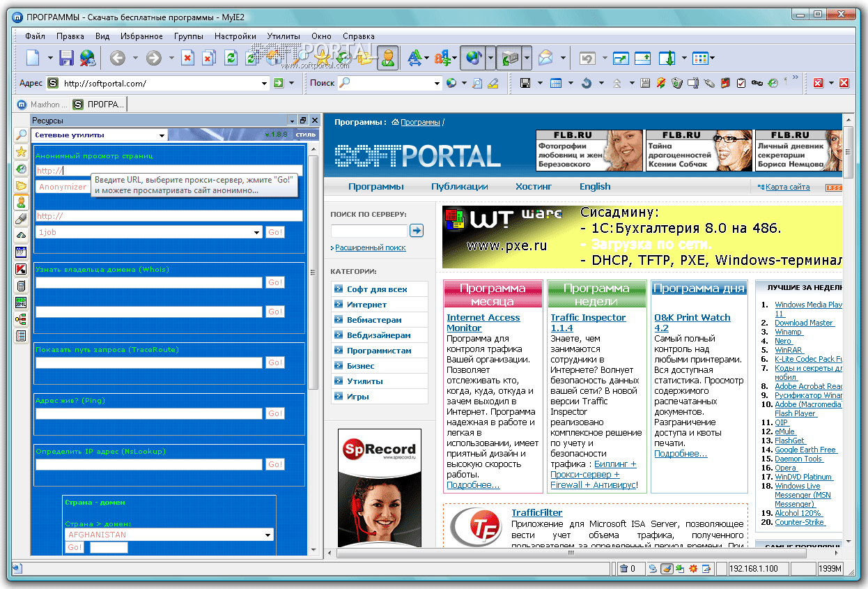
Task: Toggle the Resources person toolbar button
Action: pos(388,59)
